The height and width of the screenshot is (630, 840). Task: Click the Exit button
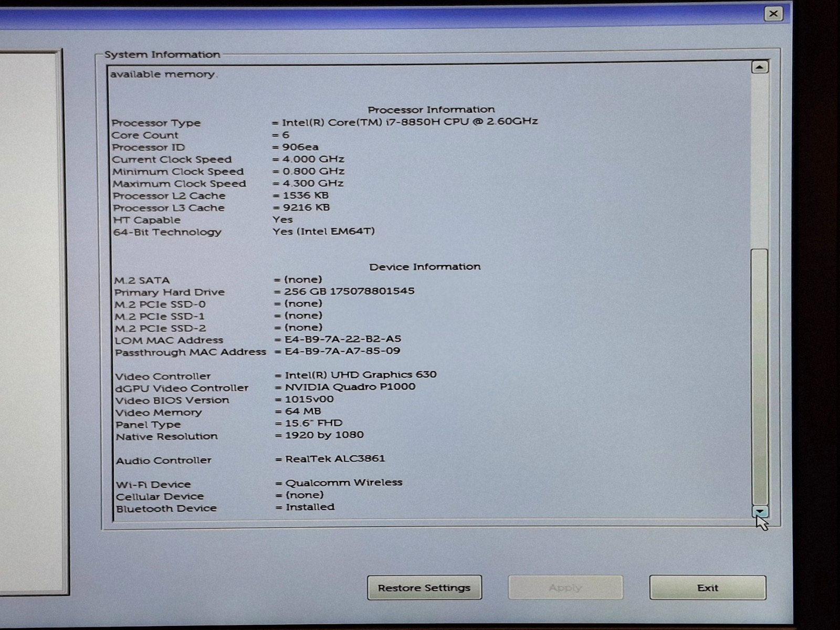pyautogui.click(x=708, y=587)
